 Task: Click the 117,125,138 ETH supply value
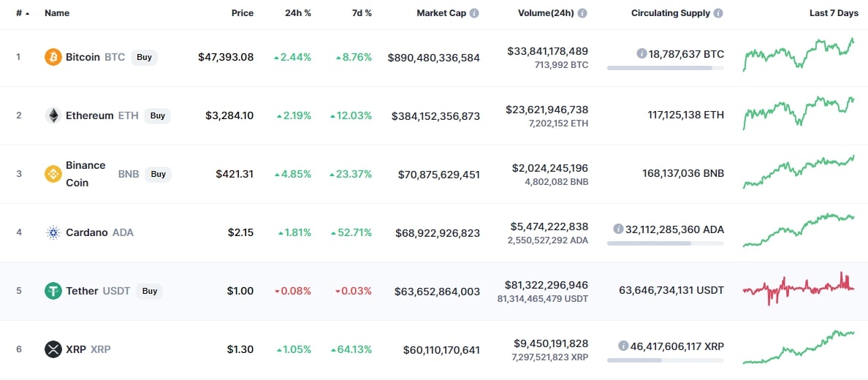coord(686,115)
